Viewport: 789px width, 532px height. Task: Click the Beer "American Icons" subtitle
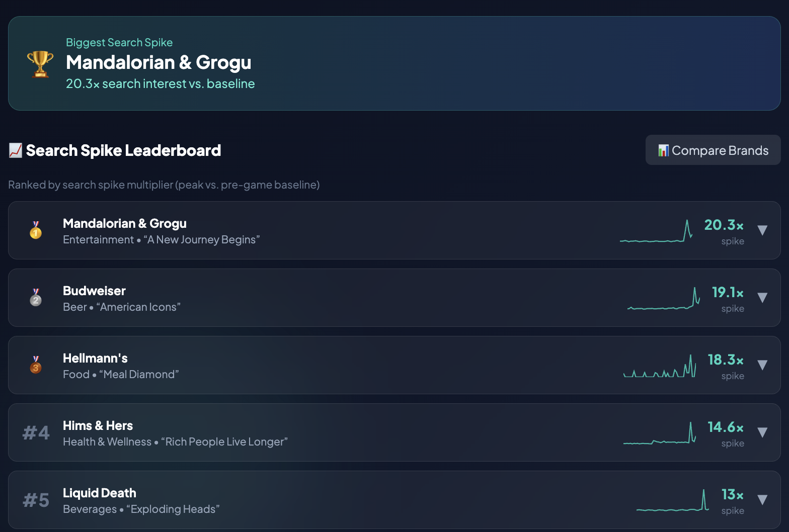coord(122,307)
